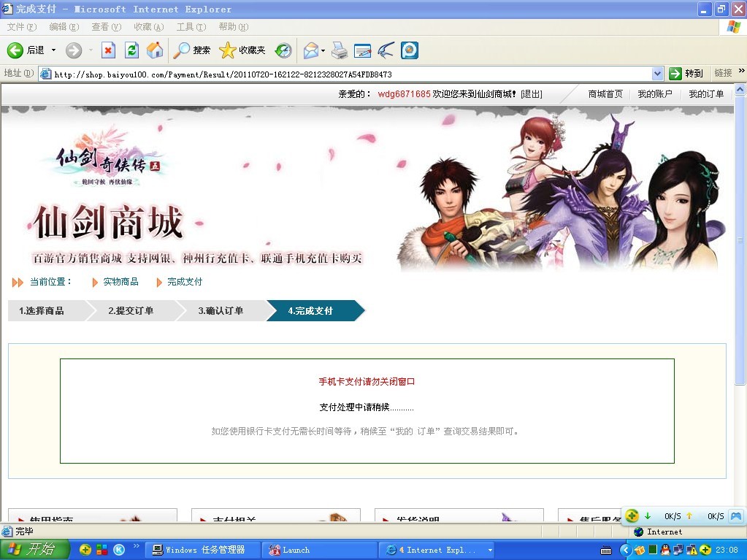Open the View (查看) menu
Image resolution: width=747 pixels, height=560 pixels.
click(x=106, y=27)
